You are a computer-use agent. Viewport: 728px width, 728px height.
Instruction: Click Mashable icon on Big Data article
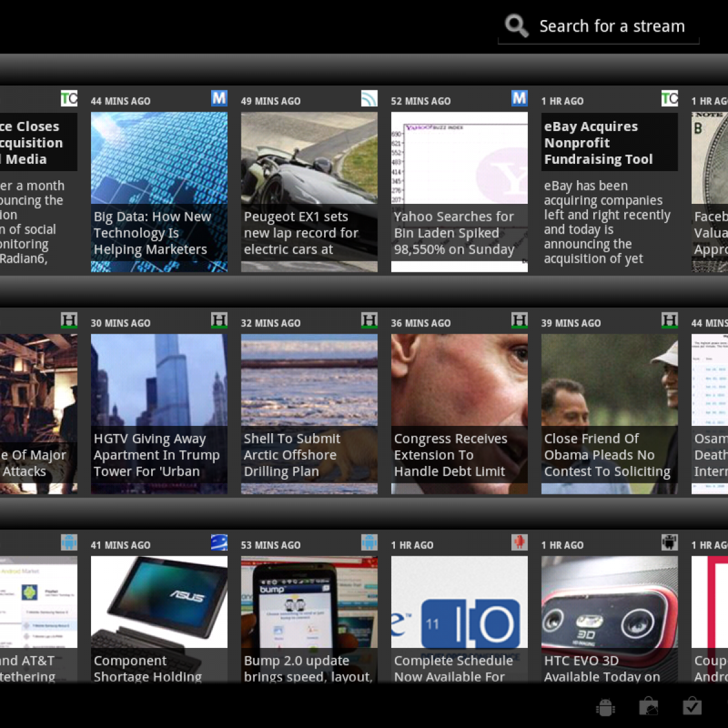pyautogui.click(x=219, y=98)
